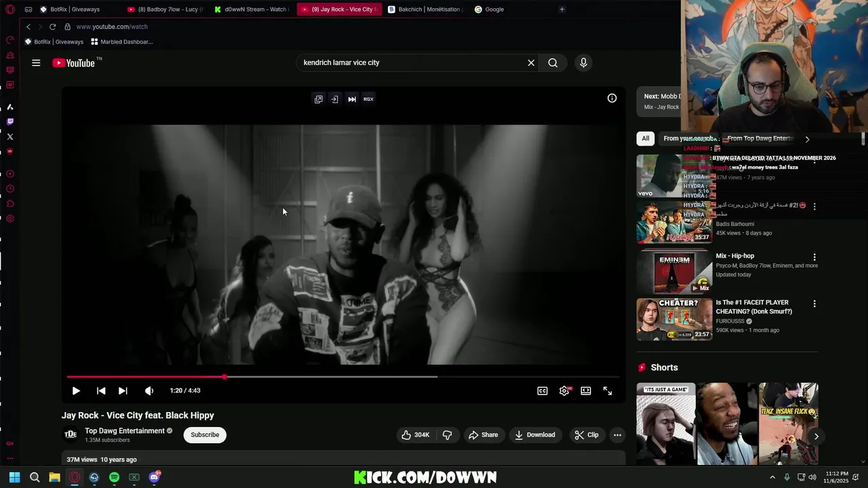This screenshot has width=868, height=488.
Task: Go back in browser history
Action: pos(28,26)
